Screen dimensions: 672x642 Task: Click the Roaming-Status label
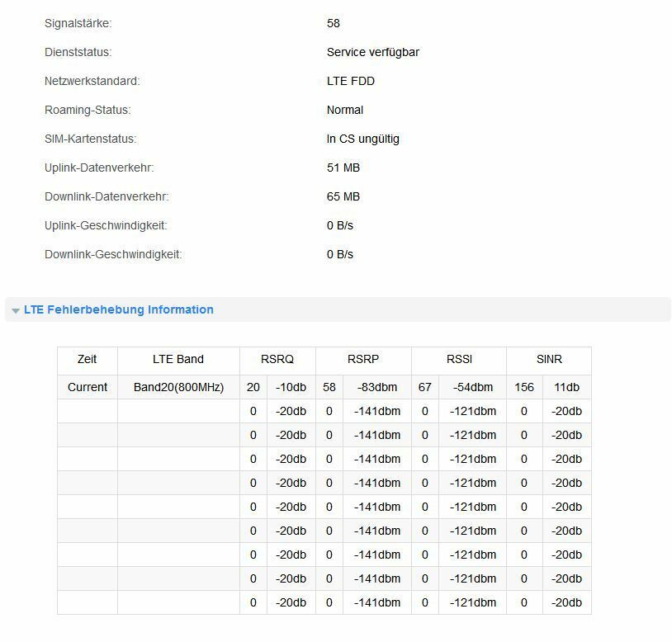click(x=88, y=110)
